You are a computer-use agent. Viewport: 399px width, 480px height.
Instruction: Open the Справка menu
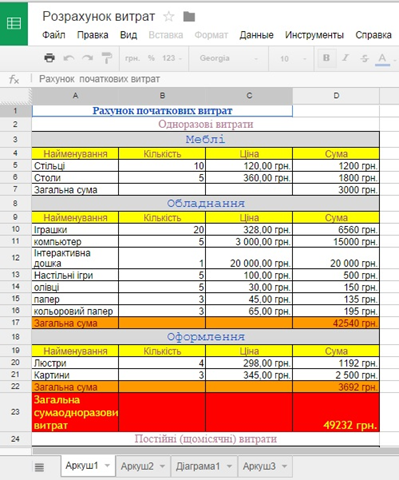[373, 35]
